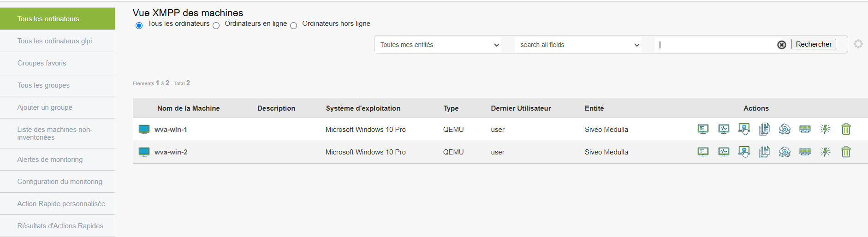Open the wva-win-2 machine name link
This screenshot has width=868, height=237.
(171, 152)
